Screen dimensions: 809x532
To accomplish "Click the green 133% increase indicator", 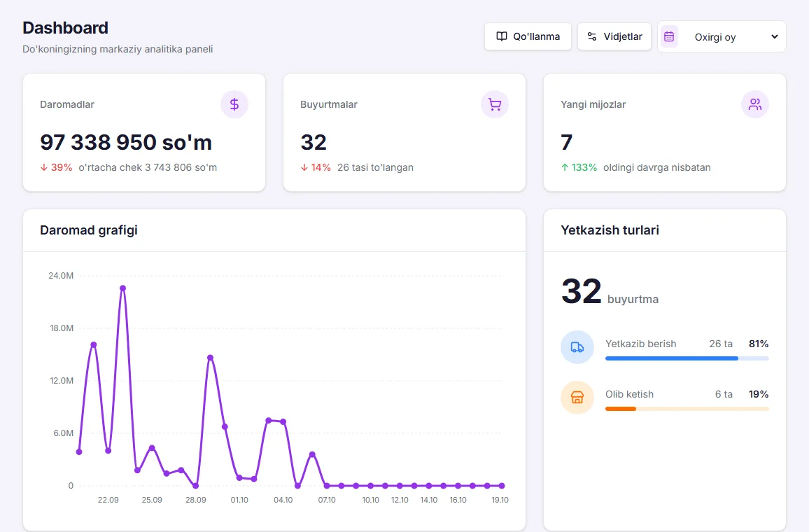I will click(x=579, y=167).
